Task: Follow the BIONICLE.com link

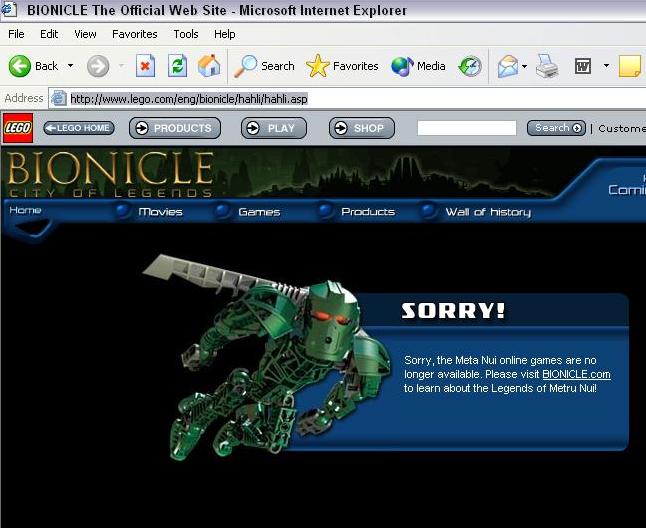Action: pos(576,374)
